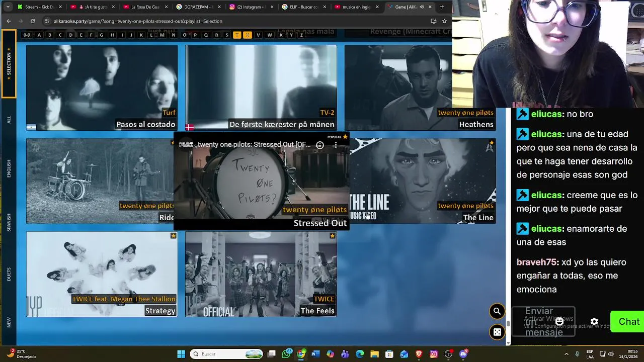Click username braveh75 in chat

(537, 262)
